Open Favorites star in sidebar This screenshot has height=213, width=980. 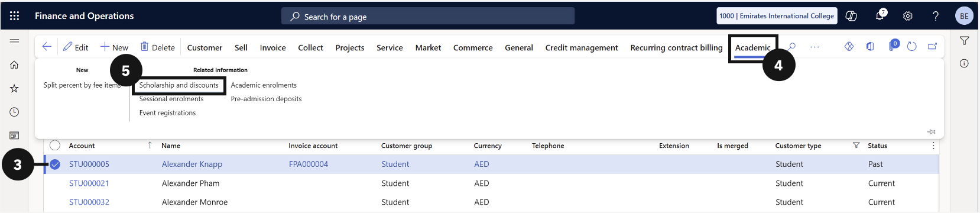coord(14,88)
